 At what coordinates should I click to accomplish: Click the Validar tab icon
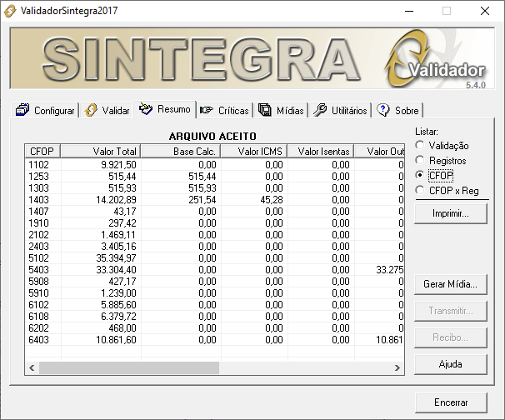tap(92, 111)
